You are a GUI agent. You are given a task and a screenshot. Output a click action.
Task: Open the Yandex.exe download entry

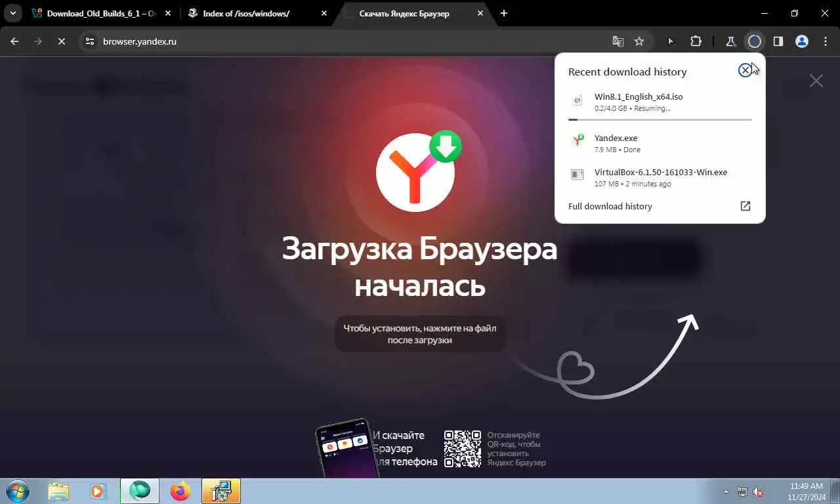[x=660, y=143]
